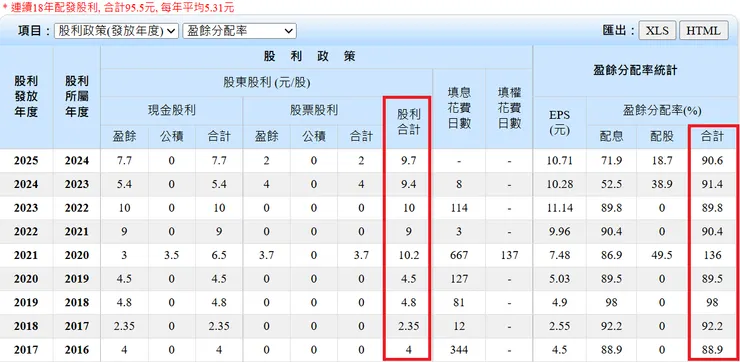This screenshot has height=362, width=740.
Task: Click the 填息 days value 127
Action: tap(459, 279)
